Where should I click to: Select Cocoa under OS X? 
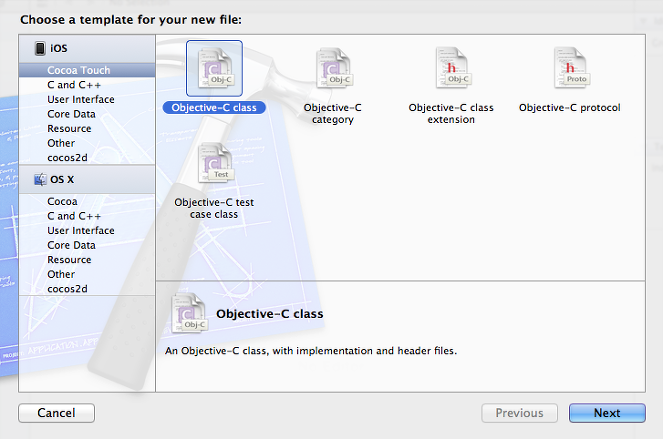[87, 201]
